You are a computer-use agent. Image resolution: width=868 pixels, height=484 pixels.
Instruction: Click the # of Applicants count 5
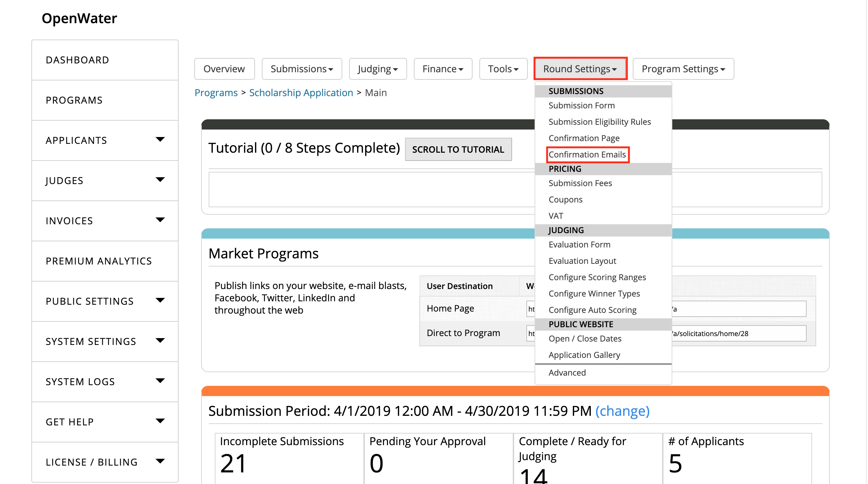coord(675,464)
